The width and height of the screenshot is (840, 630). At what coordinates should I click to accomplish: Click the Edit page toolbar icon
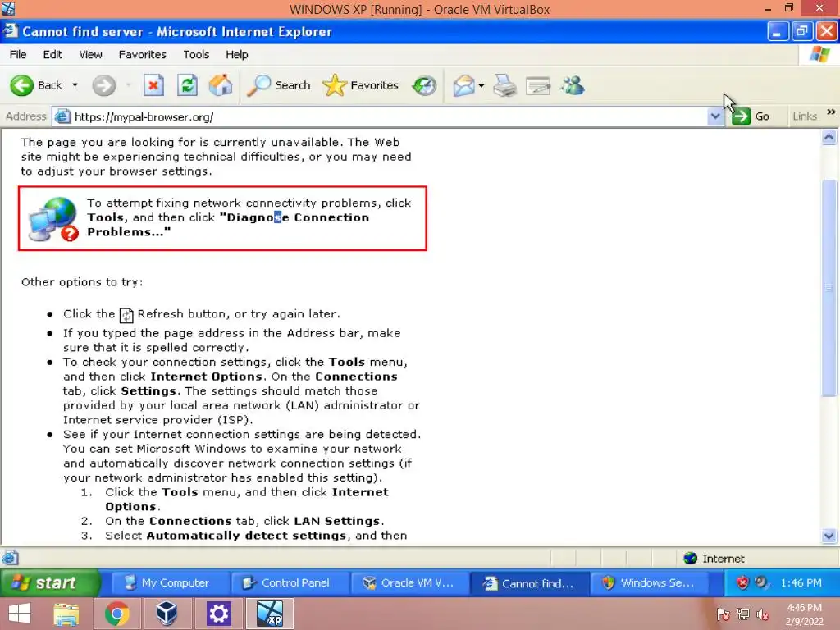(538, 85)
